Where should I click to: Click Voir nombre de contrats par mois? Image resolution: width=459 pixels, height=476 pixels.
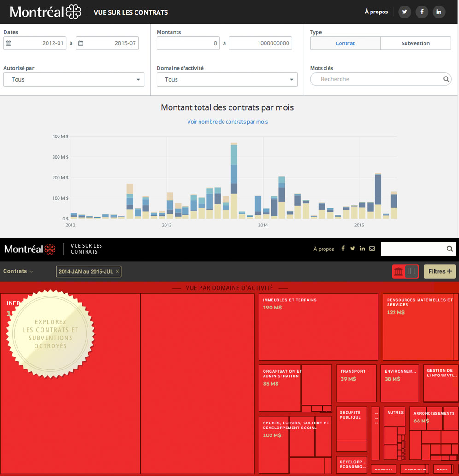[227, 122]
